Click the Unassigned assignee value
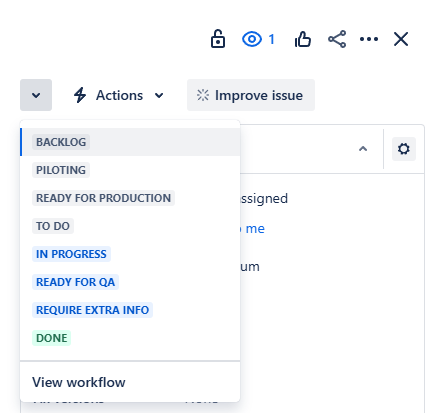The image size is (445, 413). click(264, 199)
